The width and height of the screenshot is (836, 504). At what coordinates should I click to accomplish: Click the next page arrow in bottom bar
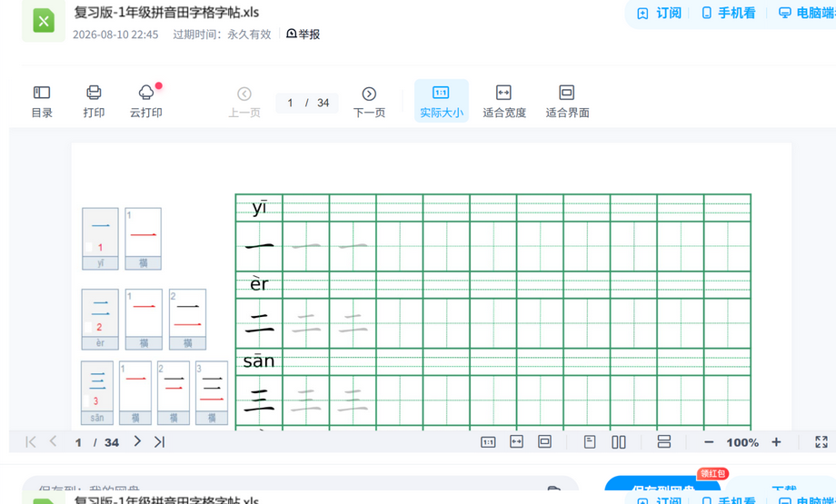point(137,441)
